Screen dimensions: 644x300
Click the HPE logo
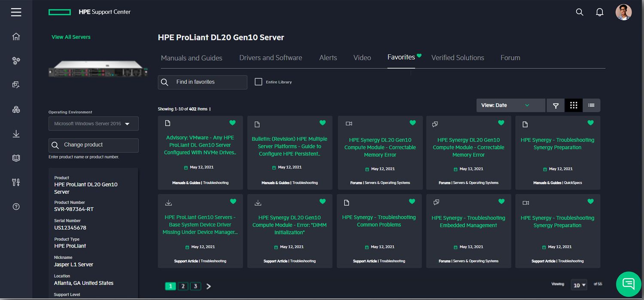(x=60, y=12)
